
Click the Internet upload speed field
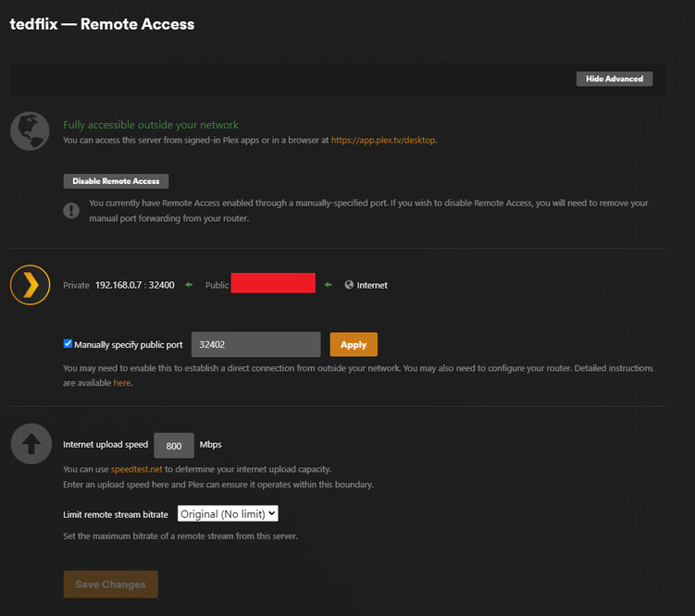[x=173, y=445]
